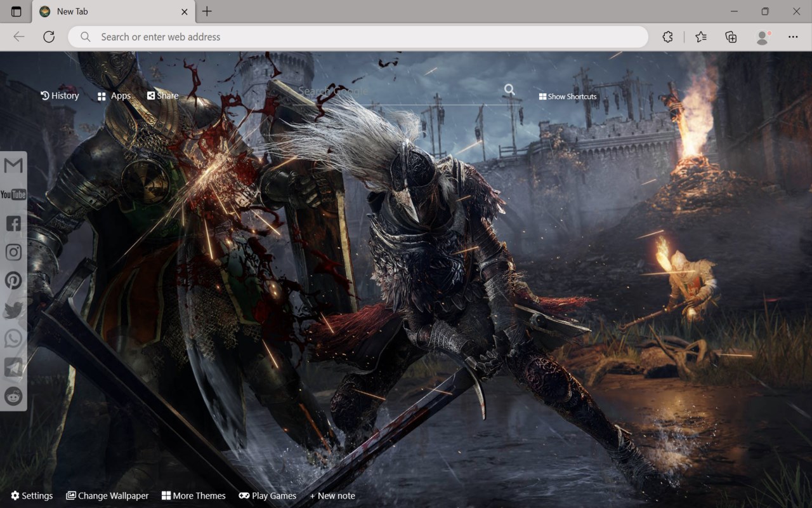Click the Share button
The width and height of the screenshot is (812, 508).
point(163,95)
